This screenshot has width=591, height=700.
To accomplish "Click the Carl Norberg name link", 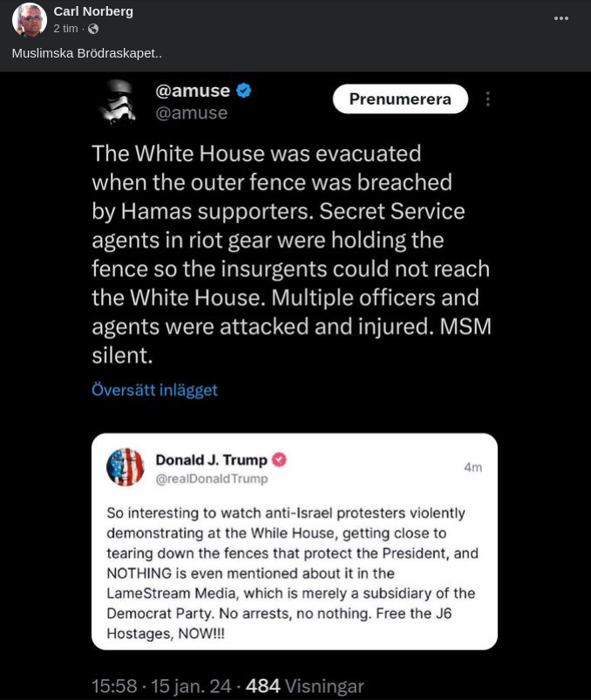I will [93, 11].
